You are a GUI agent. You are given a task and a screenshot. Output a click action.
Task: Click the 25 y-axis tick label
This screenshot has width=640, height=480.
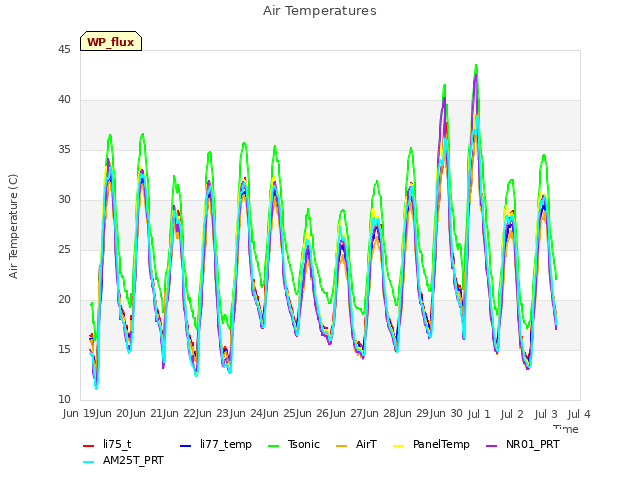64,250
